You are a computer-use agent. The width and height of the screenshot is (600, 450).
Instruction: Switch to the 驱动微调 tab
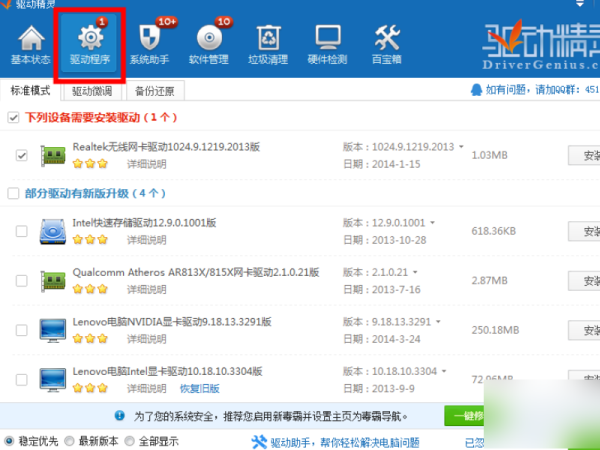(x=92, y=91)
